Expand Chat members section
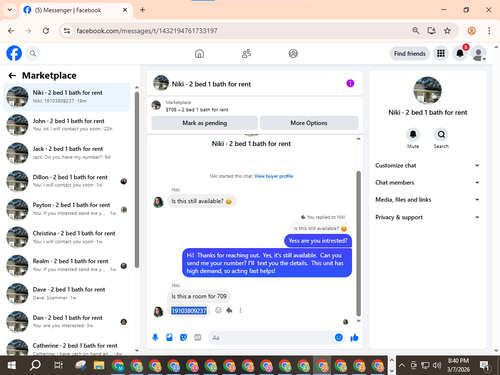Screen dimensions: 500x375 tap(428, 183)
